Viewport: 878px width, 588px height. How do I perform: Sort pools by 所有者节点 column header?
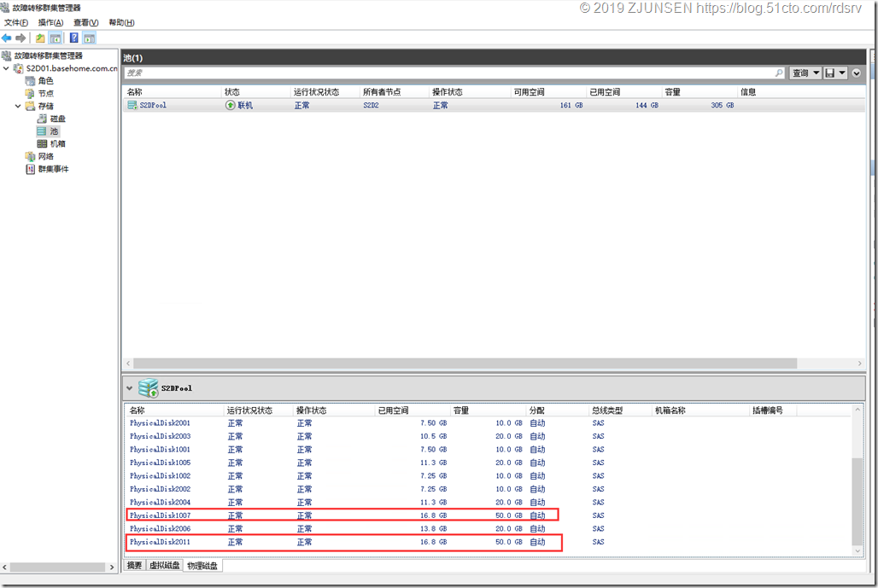pyautogui.click(x=395, y=92)
